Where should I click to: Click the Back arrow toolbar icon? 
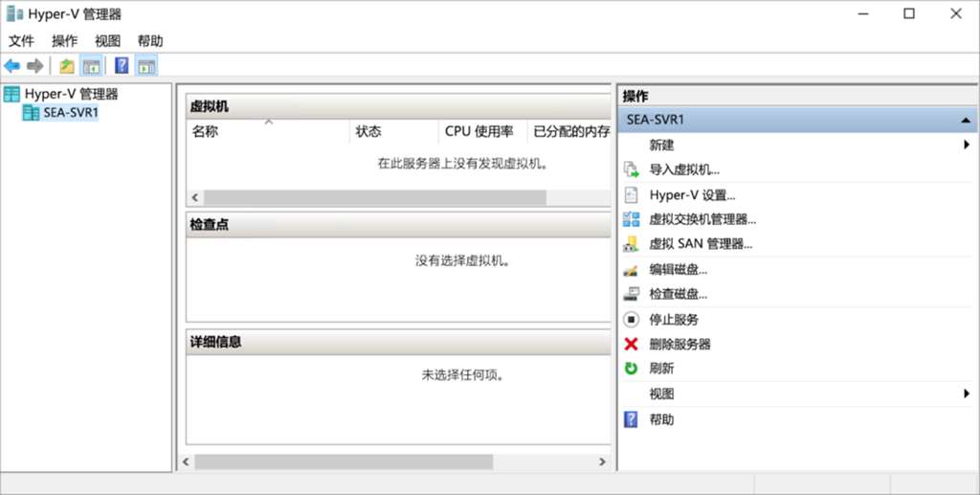tap(11, 66)
